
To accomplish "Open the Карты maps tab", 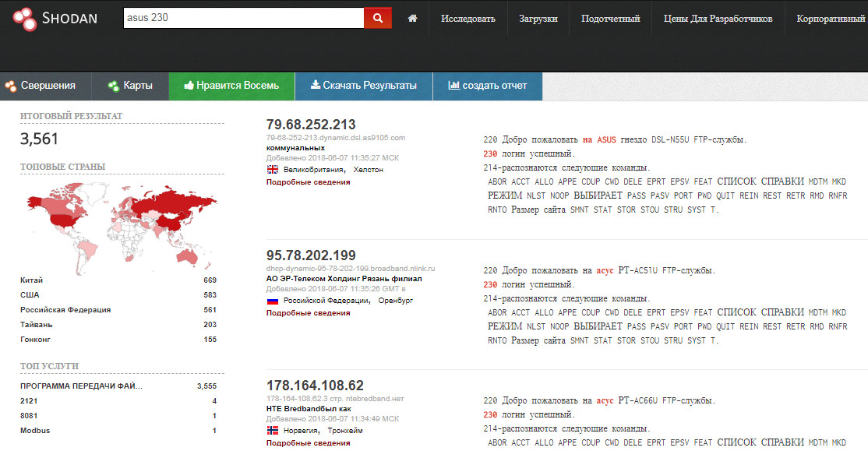I will pos(130,86).
